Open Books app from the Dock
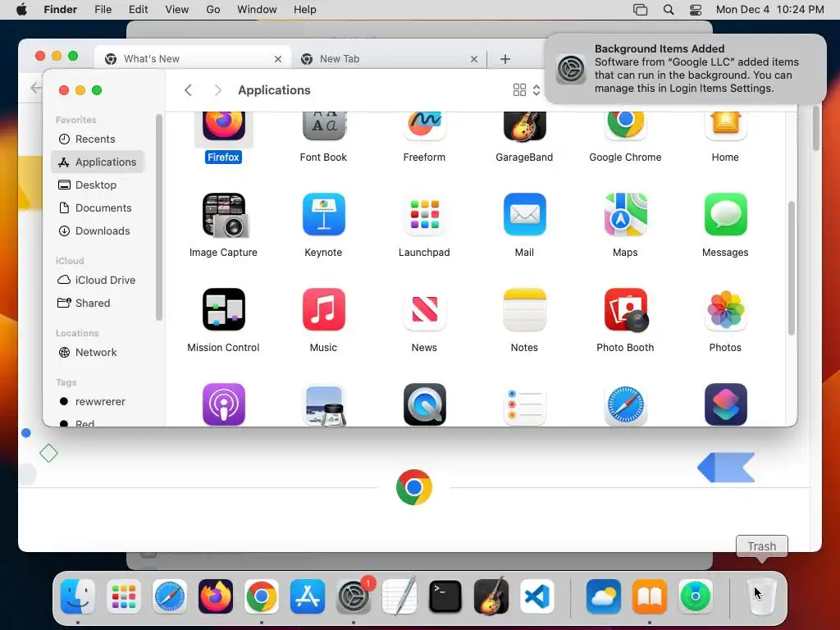The image size is (840, 630). (x=650, y=596)
